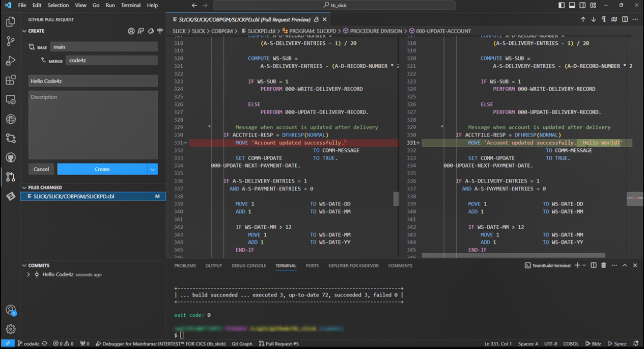Open the Terminal menu
The image size is (644, 349).
130,5
